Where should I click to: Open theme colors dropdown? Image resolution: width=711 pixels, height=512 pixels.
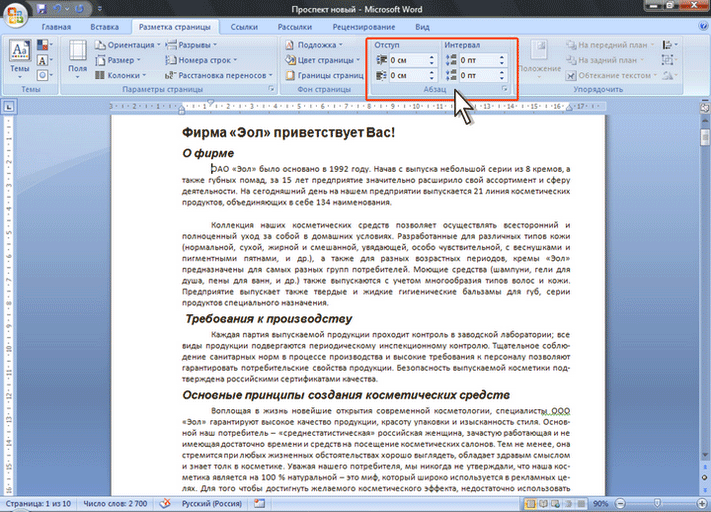[44, 44]
